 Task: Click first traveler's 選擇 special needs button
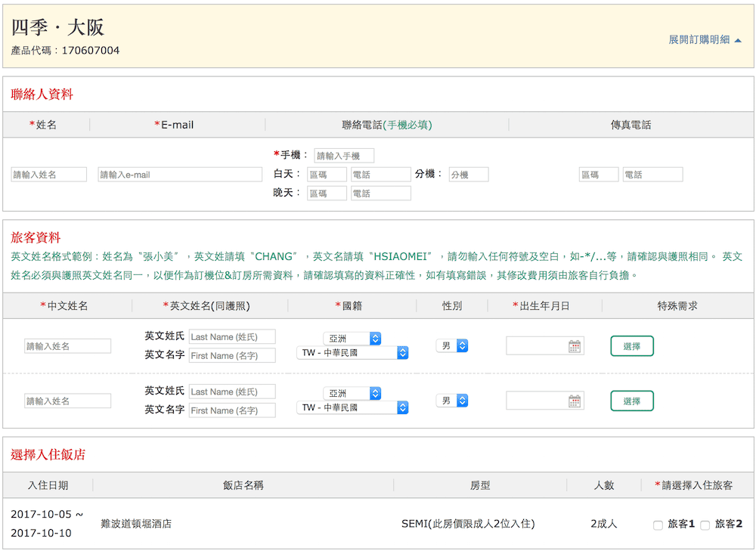tap(632, 346)
